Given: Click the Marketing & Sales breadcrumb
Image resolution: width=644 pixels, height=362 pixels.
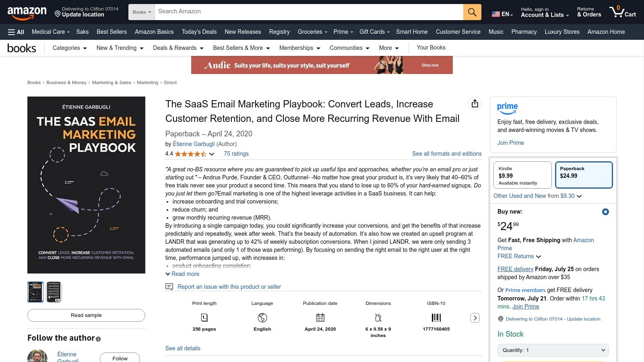Looking at the screenshot, I should tap(111, 82).
